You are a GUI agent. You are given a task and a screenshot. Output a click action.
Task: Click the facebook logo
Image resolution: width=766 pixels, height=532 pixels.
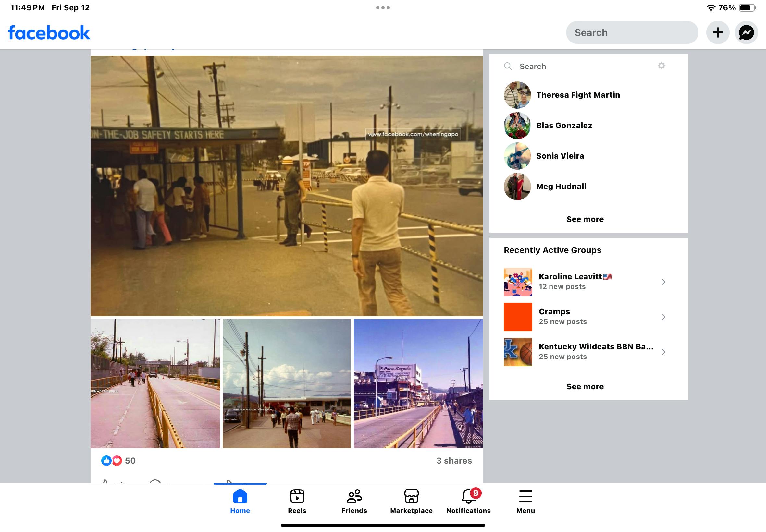(x=49, y=33)
